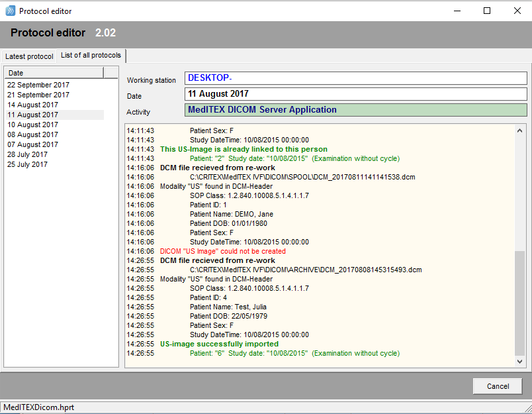Choose the 14 August 2017 entry
The height and width of the screenshot is (414, 532).
[x=33, y=105]
